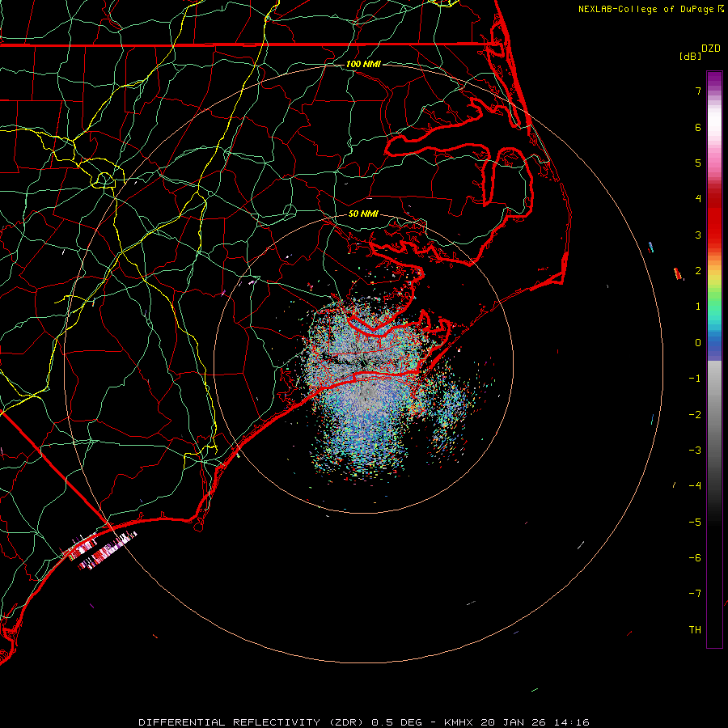728x728 pixels.
Task: Click the [dB] units label
Action: (x=690, y=56)
